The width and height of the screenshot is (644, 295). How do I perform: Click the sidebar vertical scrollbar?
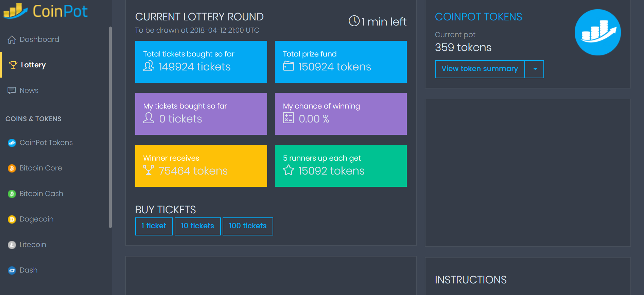tap(110, 126)
